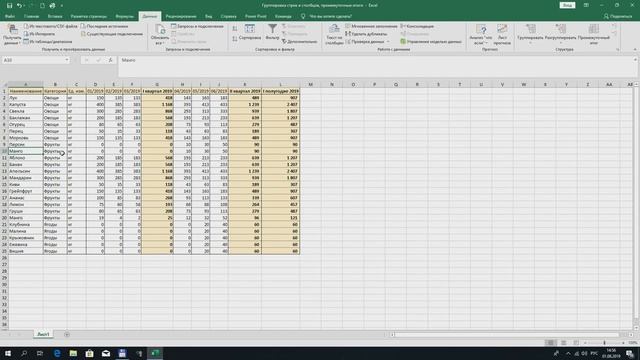The width and height of the screenshot is (640, 360).
Task: Open the Power Pivot tab
Action: [256, 16]
